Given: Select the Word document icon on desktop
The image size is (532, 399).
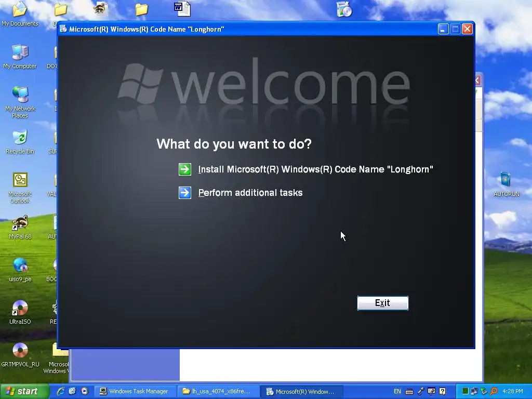Looking at the screenshot, I should pos(182,9).
